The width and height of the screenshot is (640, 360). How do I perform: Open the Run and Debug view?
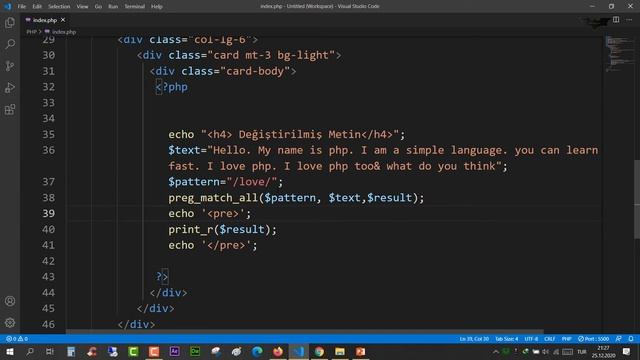click(x=10, y=88)
